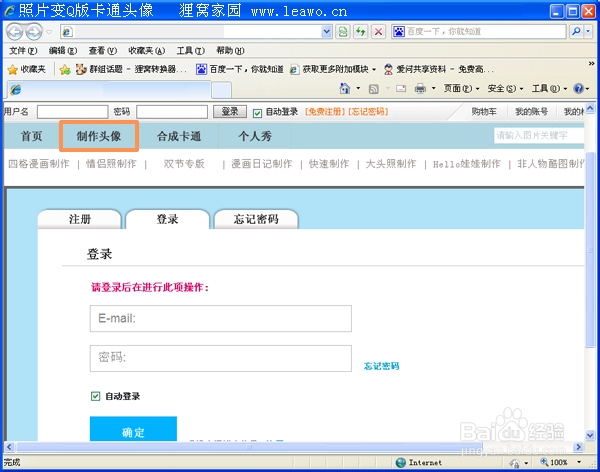Image resolution: width=600 pixels, height=472 pixels.
Task: Open 爱问共享资料 favorite link
Action: tap(438, 69)
